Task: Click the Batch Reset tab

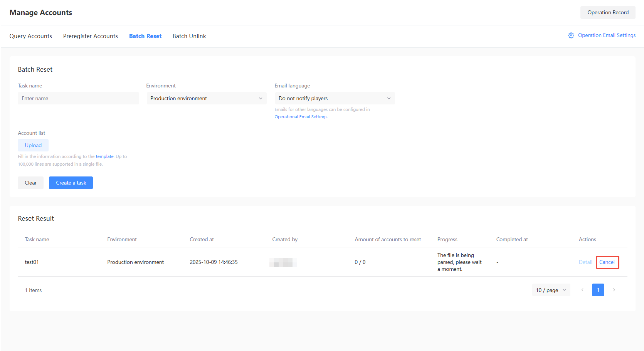Action: point(145,36)
